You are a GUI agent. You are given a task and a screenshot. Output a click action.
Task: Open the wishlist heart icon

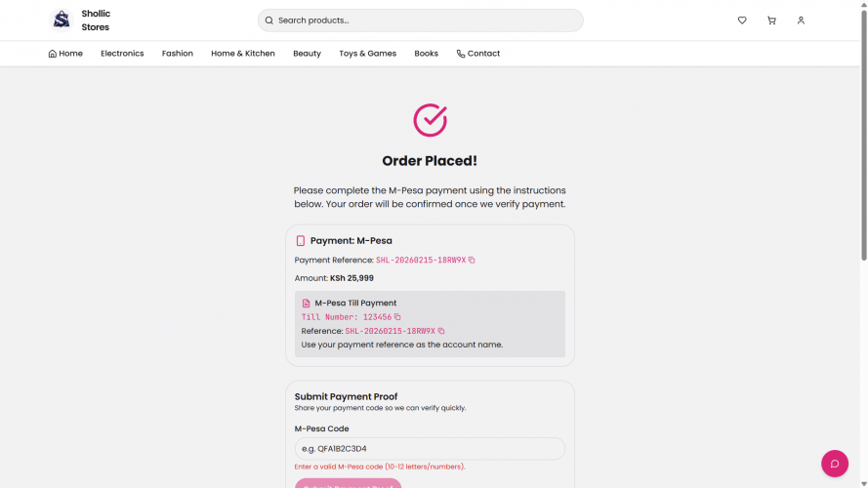tap(742, 20)
